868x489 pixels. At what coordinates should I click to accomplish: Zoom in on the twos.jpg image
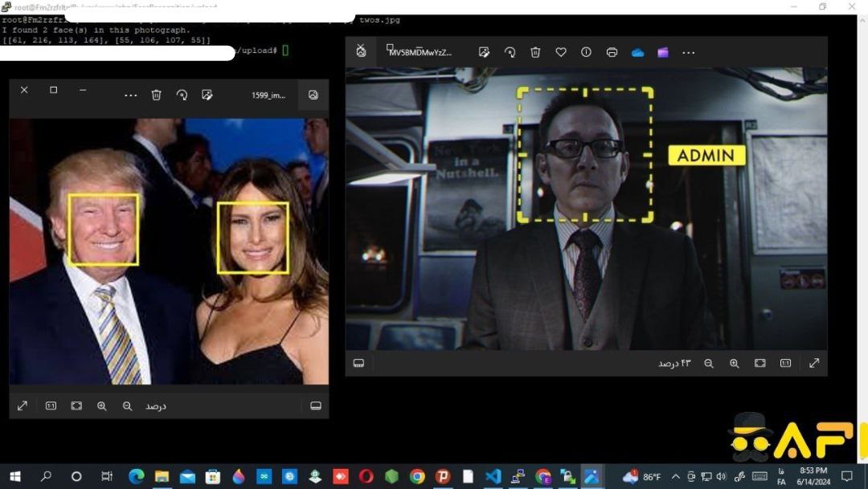pyautogui.click(x=735, y=363)
